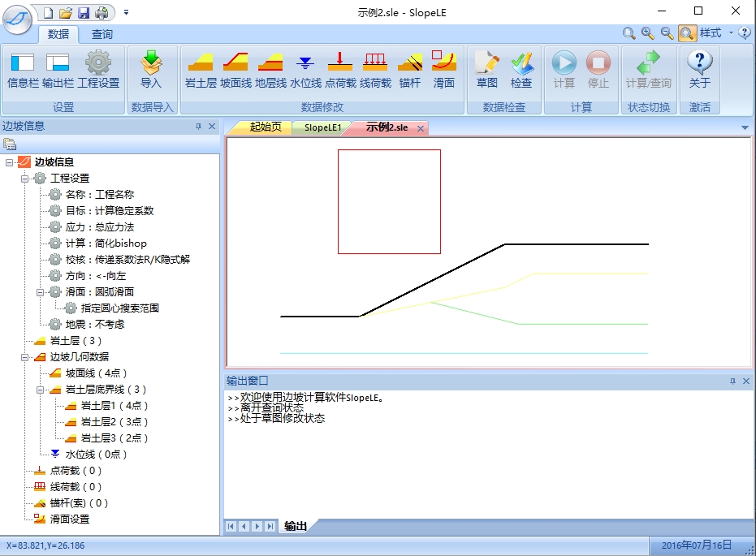
Task: Switch to the 查询 ribbon tab
Action: (102, 34)
